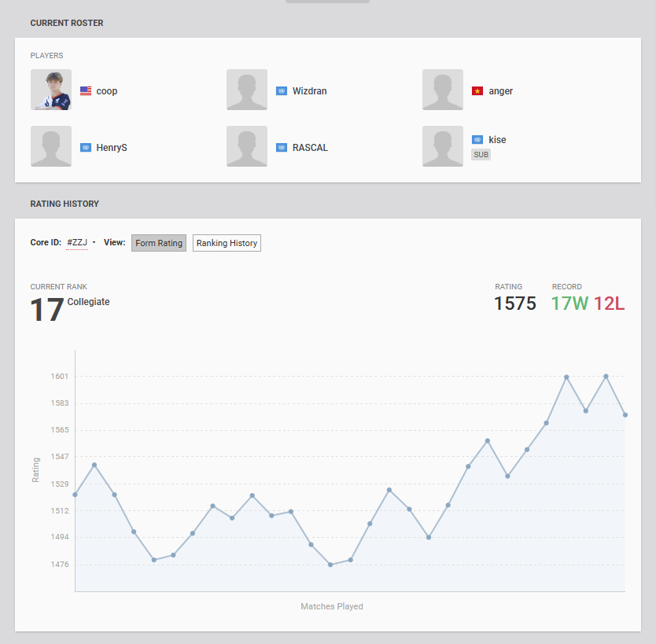This screenshot has width=656, height=644.
Task: Click the Collegiate rank label
Action: [x=88, y=302]
